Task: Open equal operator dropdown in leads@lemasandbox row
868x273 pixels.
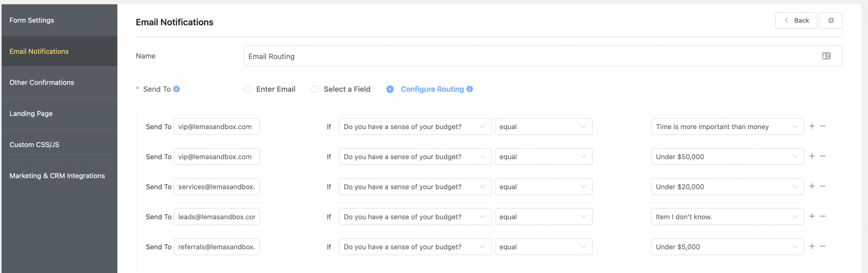Action: pos(543,217)
